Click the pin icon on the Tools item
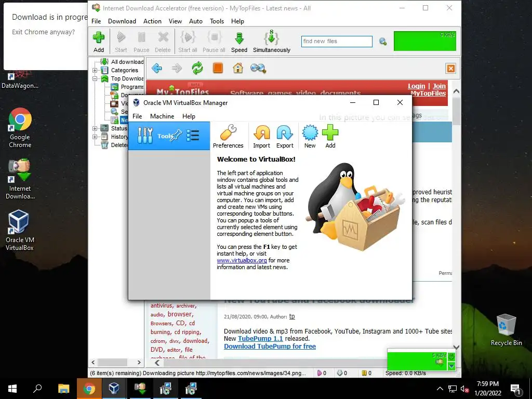532x399 pixels. tap(177, 136)
